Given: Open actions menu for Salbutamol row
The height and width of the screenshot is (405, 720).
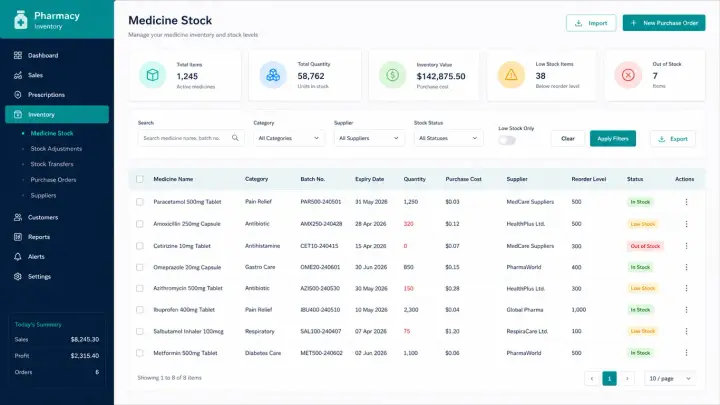Looking at the screenshot, I should coord(686,331).
